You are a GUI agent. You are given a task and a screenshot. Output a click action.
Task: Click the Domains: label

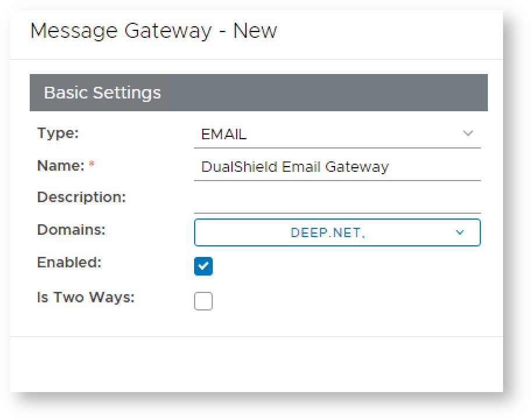coord(71,230)
